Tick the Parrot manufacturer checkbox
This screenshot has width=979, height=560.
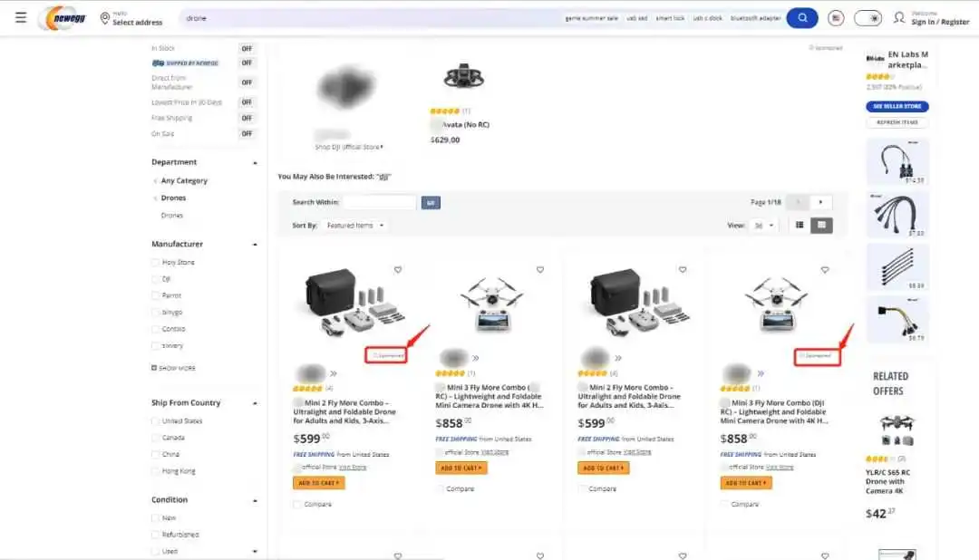(156, 295)
